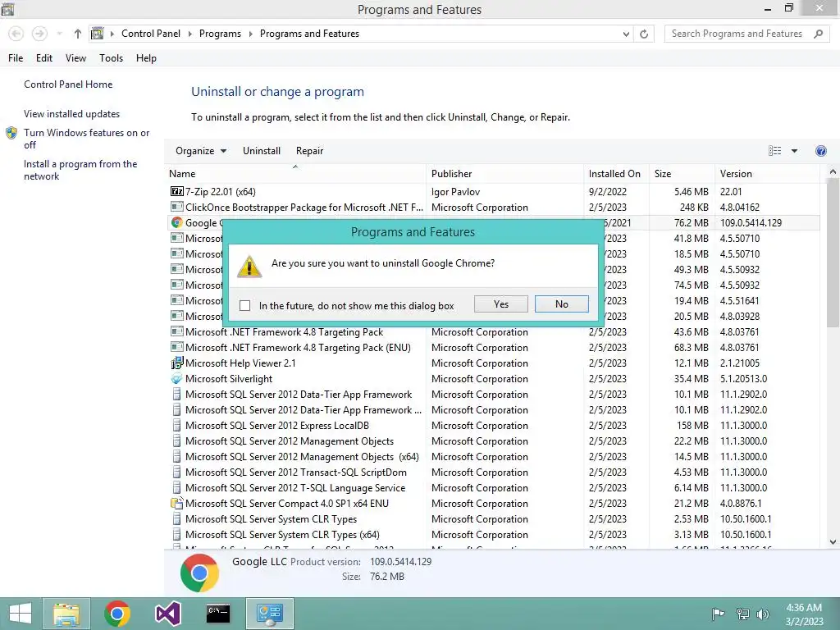Sort the list by the Name column

click(295, 174)
